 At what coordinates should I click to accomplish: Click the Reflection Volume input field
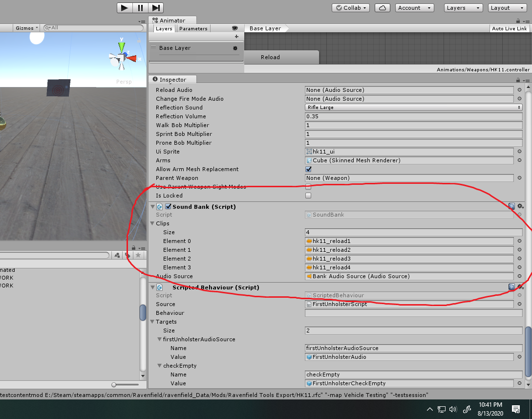pyautogui.click(x=413, y=116)
